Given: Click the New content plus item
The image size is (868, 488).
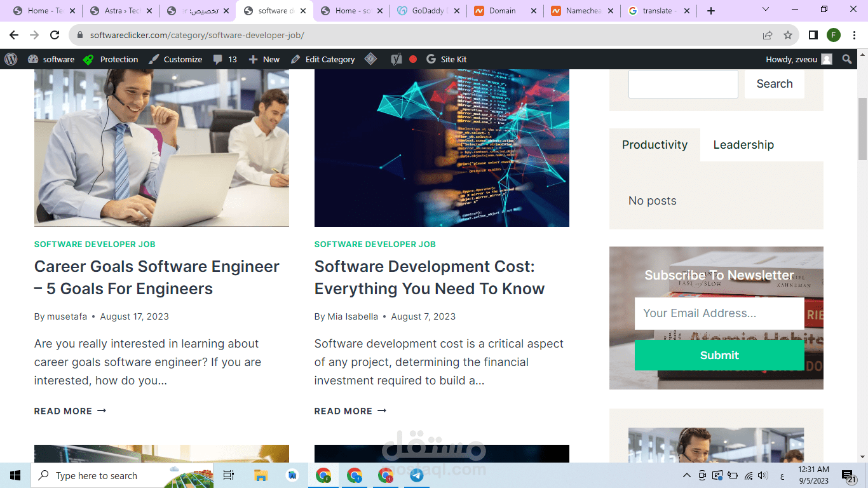Looking at the screenshot, I should 264,59.
